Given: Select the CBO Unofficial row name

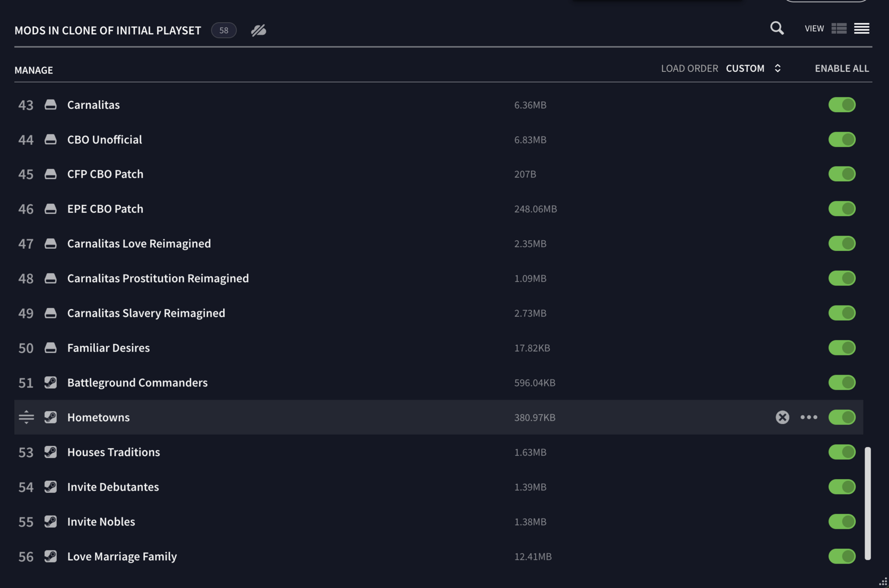Looking at the screenshot, I should tap(105, 139).
